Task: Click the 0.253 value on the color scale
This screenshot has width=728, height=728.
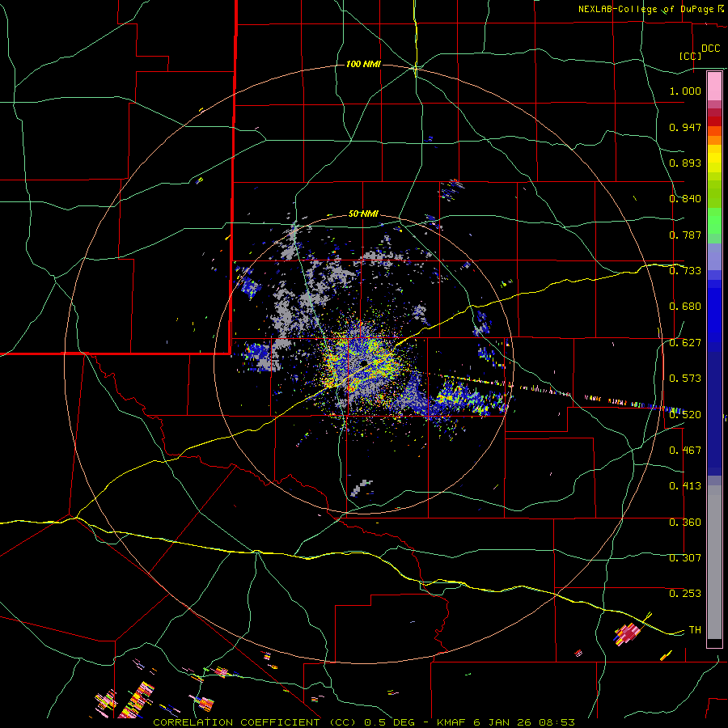Action: [685, 594]
